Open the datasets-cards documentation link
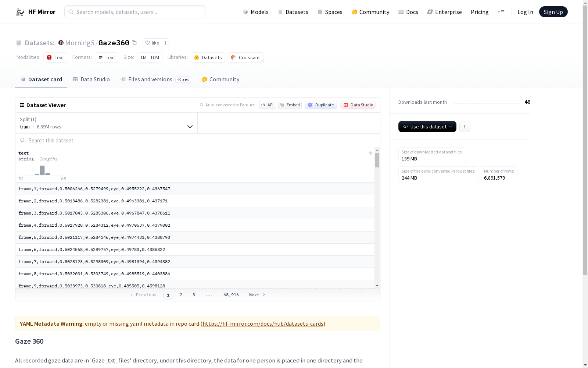 [x=263, y=324]
